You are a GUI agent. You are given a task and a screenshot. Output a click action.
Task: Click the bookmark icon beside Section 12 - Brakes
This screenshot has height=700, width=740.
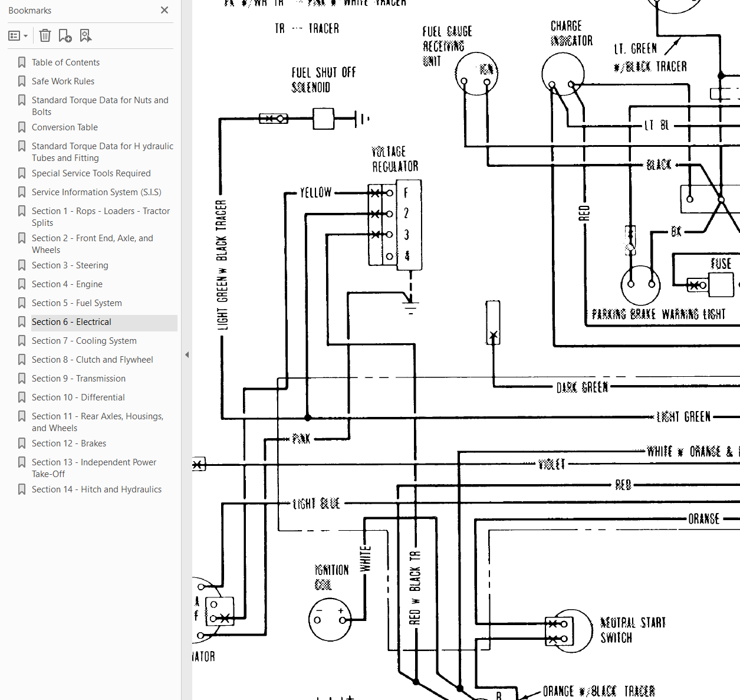(22, 443)
